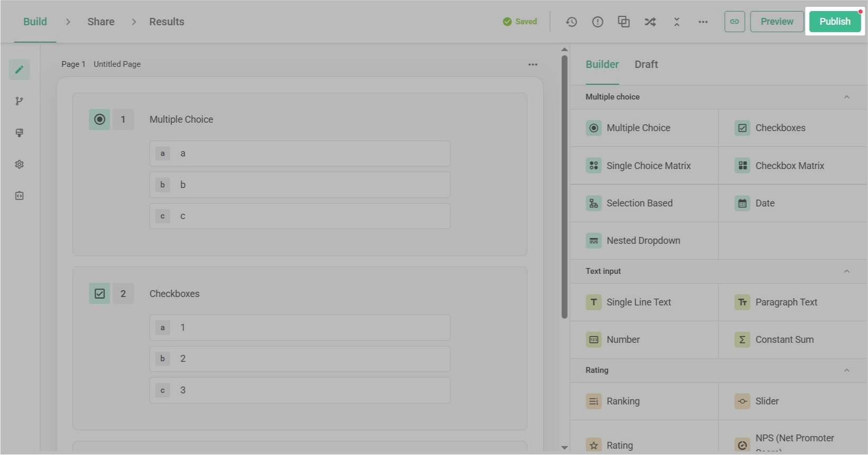Add a Ranking question element
The image size is (868, 455).
point(644,401)
